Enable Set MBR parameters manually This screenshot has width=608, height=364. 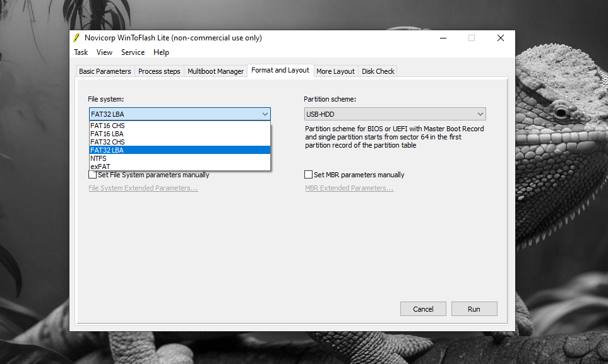pos(309,175)
